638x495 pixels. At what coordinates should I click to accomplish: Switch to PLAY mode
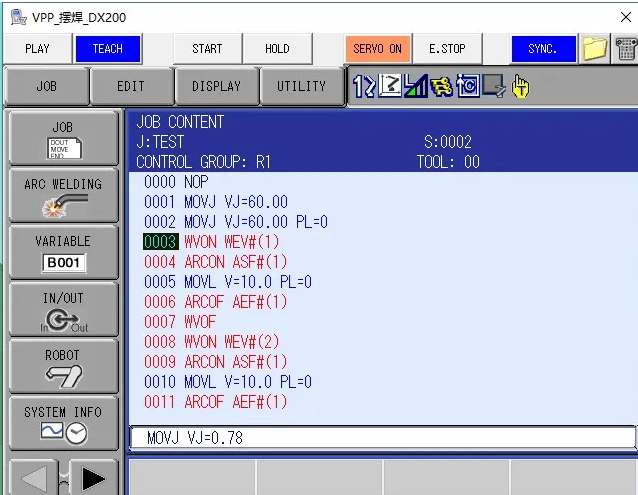click(x=37, y=49)
